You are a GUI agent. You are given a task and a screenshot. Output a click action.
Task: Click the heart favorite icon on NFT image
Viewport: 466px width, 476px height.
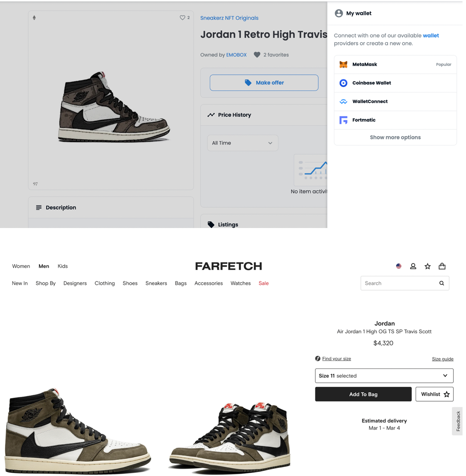click(182, 18)
